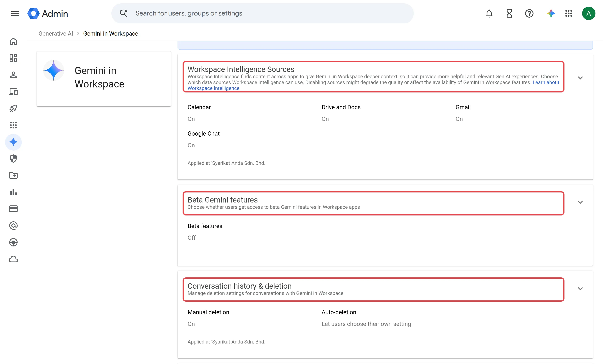Open the rocket launch sidebar icon
The width and height of the screenshot is (603, 364).
click(x=13, y=108)
